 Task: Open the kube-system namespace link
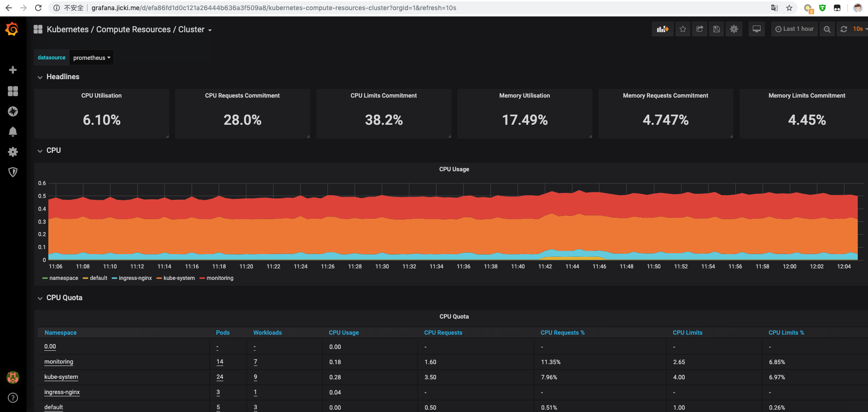(61, 377)
